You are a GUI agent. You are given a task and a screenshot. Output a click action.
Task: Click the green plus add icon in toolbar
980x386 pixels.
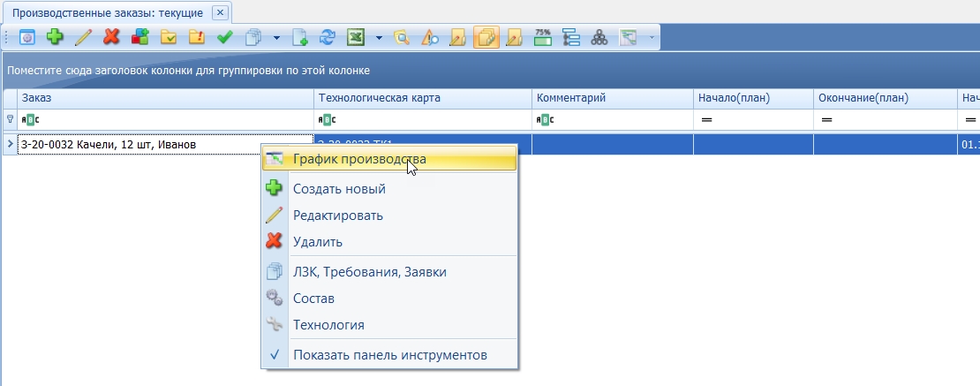[55, 37]
